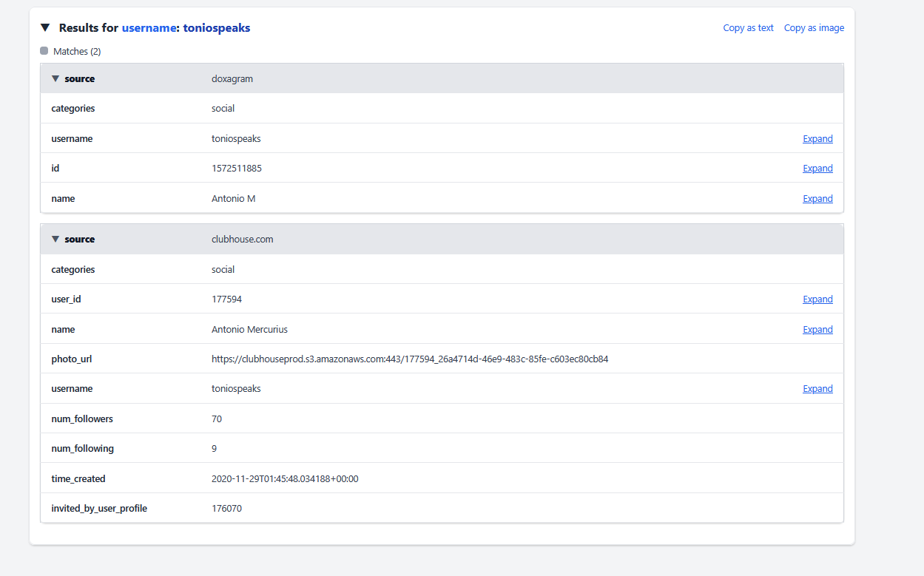Screen dimensions: 924x576
Task: Click the Copy as image link
Action: [814, 28]
